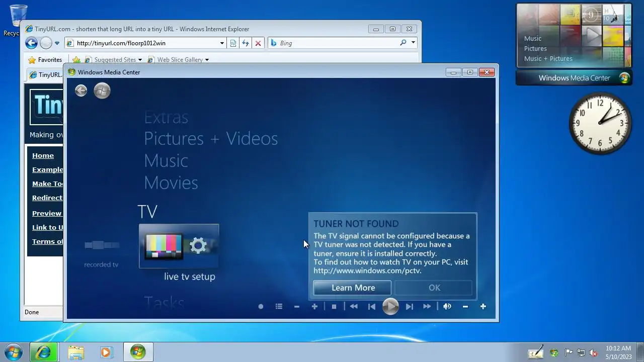Stop playback with the square stop button
The width and height of the screenshot is (644, 362).
(334, 306)
